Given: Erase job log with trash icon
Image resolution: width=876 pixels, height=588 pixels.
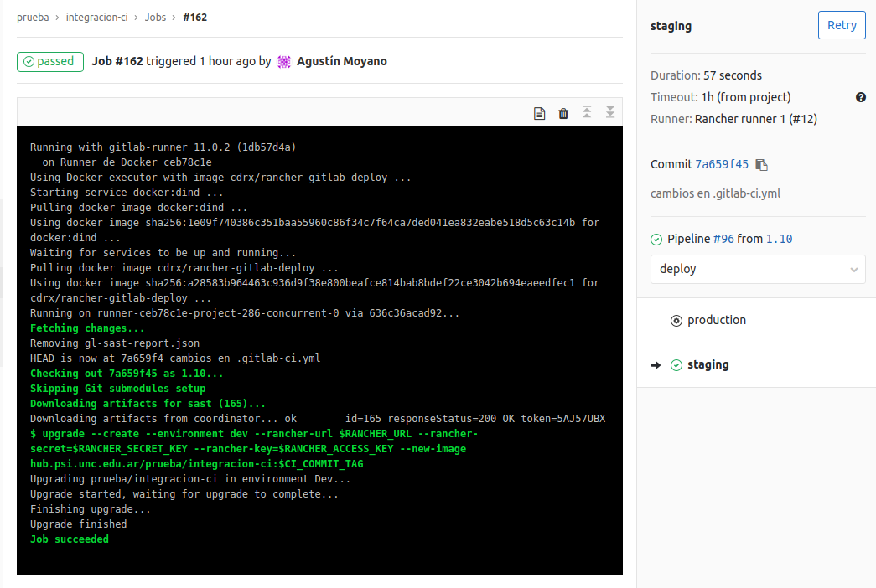Looking at the screenshot, I should click(563, 113).
